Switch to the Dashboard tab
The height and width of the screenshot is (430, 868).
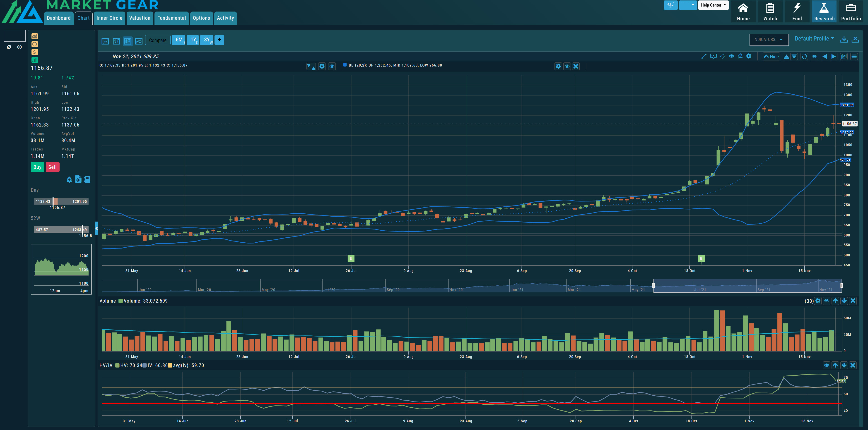click(x=59, y=18)
